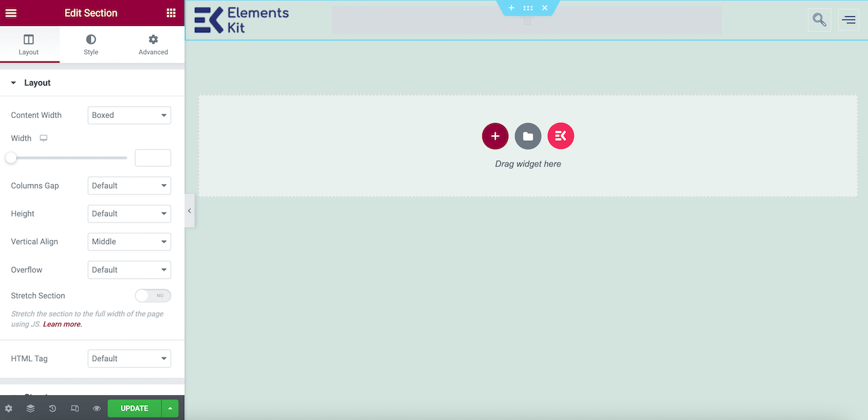This screenshot has width=868, height=420.
Task: Open the Content Width dropdown
Action: point(129,115)
